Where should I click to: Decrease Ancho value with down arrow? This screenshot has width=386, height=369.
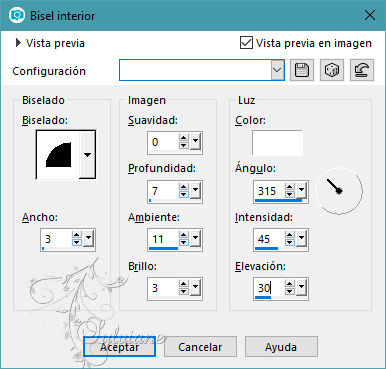point(77,242)
